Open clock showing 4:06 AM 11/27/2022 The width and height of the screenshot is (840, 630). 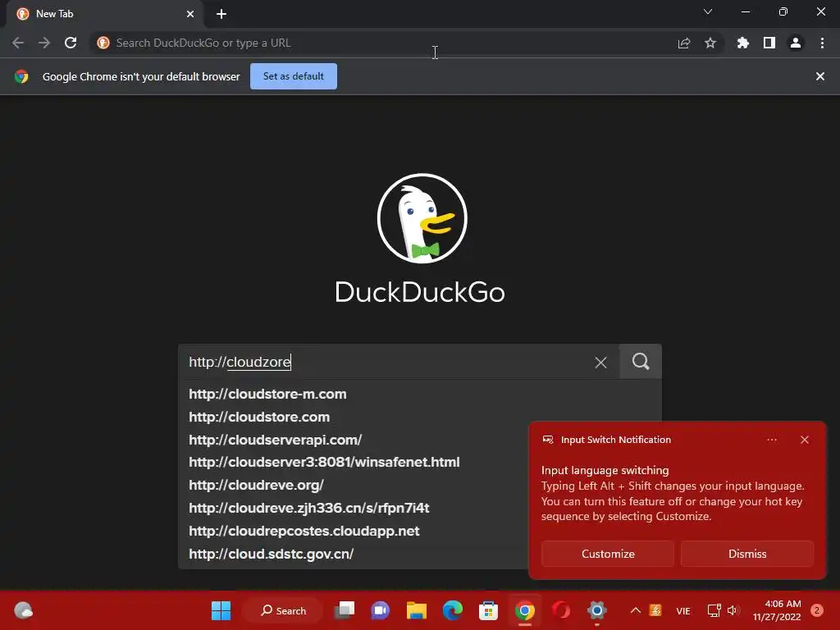[777, 610]
